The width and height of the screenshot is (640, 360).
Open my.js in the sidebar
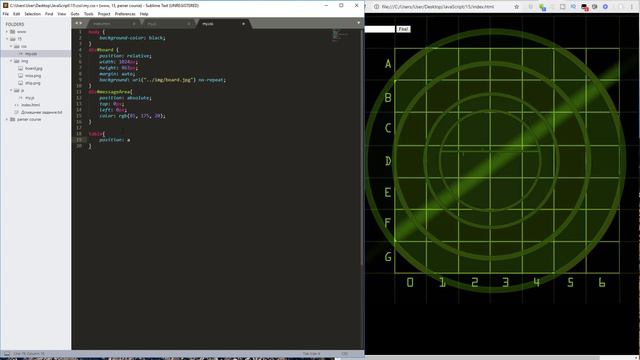coord(29,98)
